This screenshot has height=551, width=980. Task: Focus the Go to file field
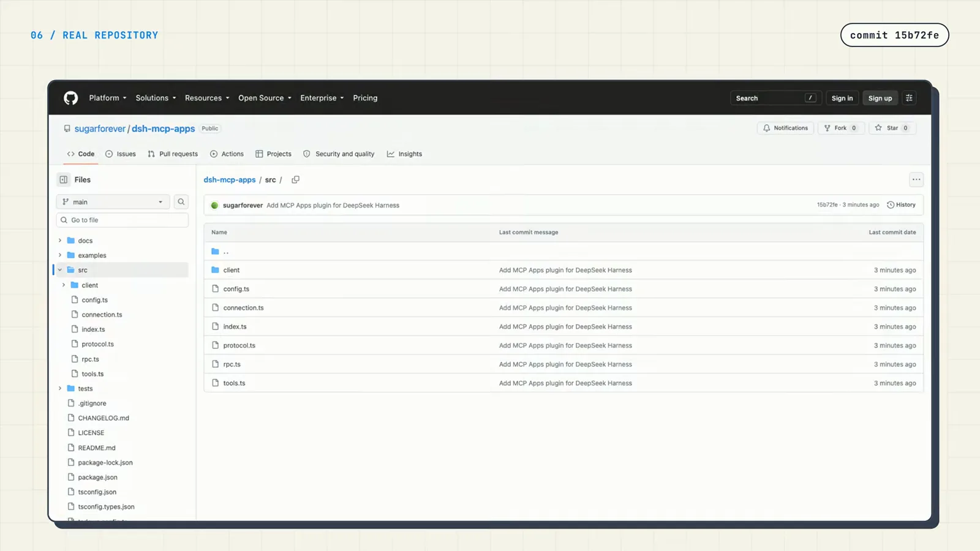pyautogui.click(x=123, y=220)
